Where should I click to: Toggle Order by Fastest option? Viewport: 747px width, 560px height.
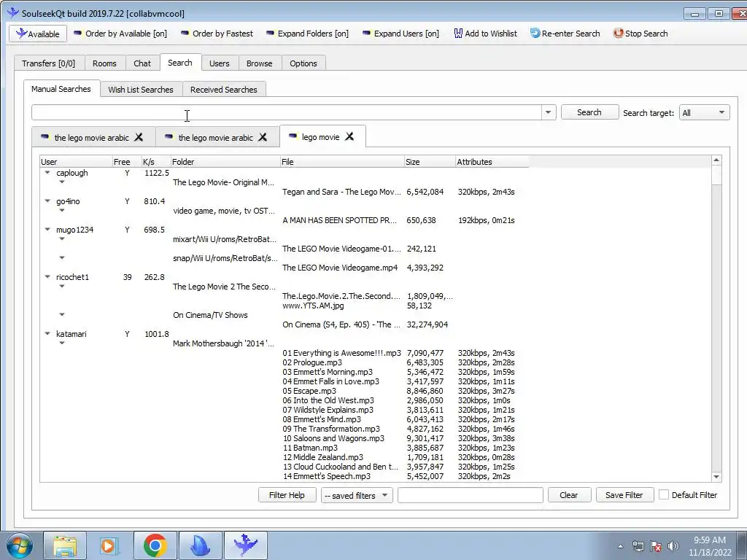point(217,34)
